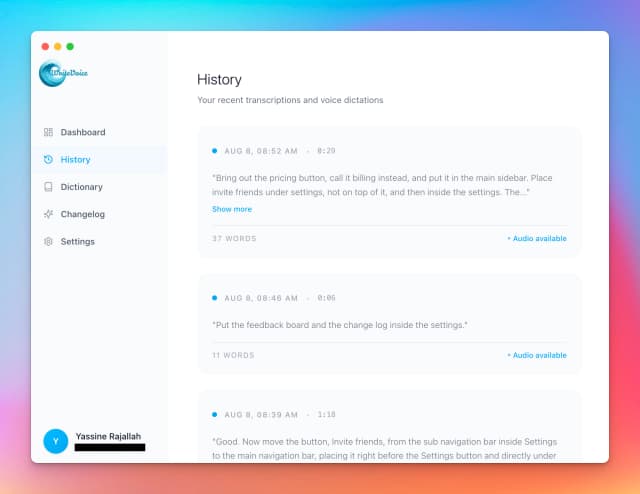Click the Yassine Rajallah profile name
The image size is (640, 494).
point(108,436)
